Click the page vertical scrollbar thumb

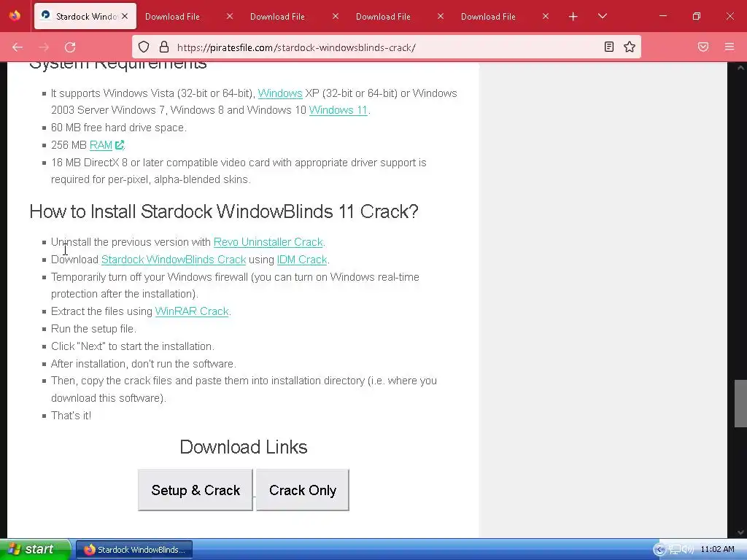pyautogui.click(x=740, y=403)
